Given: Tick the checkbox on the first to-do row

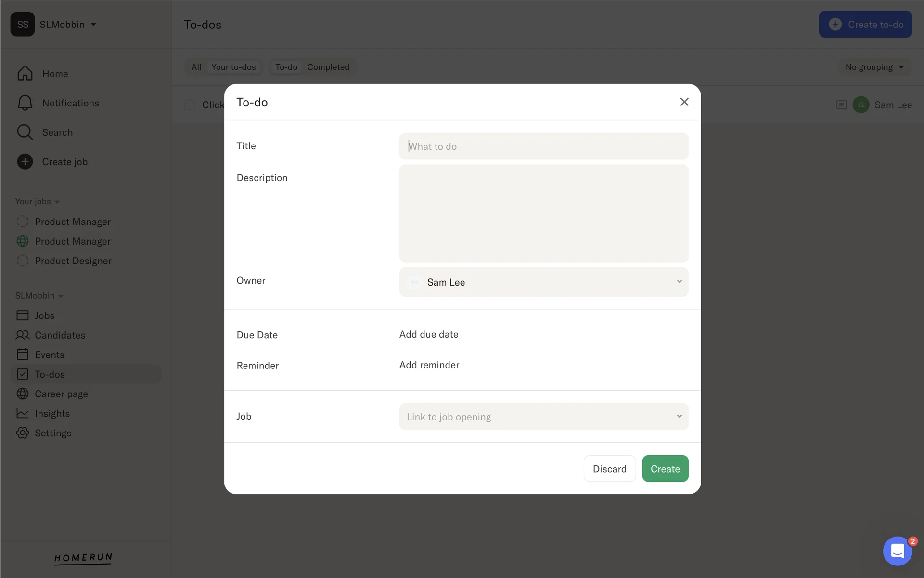Looking at the screenshot, I should coord(189,105).
